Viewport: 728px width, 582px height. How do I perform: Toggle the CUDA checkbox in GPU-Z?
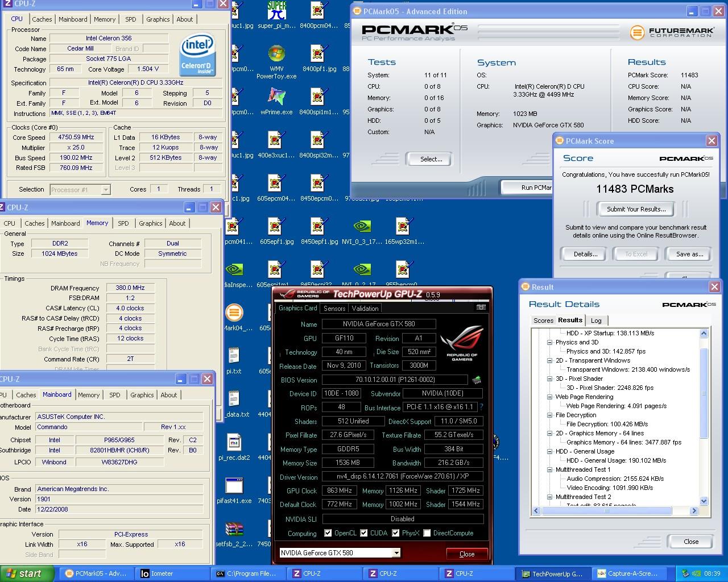[363, 533]
